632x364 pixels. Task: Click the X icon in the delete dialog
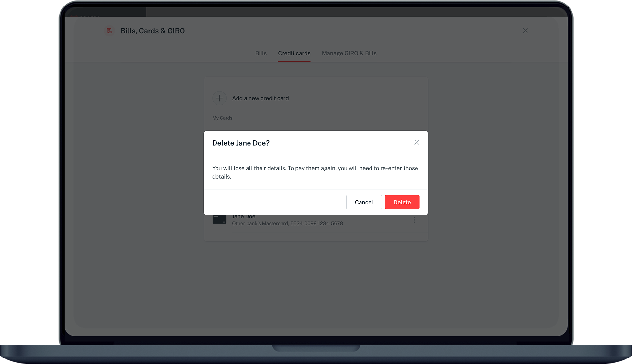pos(416,142)
